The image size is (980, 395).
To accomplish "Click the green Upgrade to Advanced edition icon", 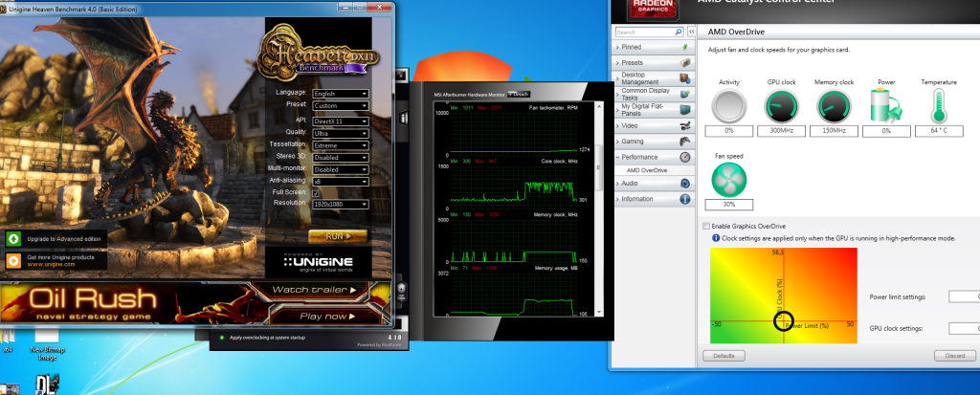I will (x=14, y=238).
